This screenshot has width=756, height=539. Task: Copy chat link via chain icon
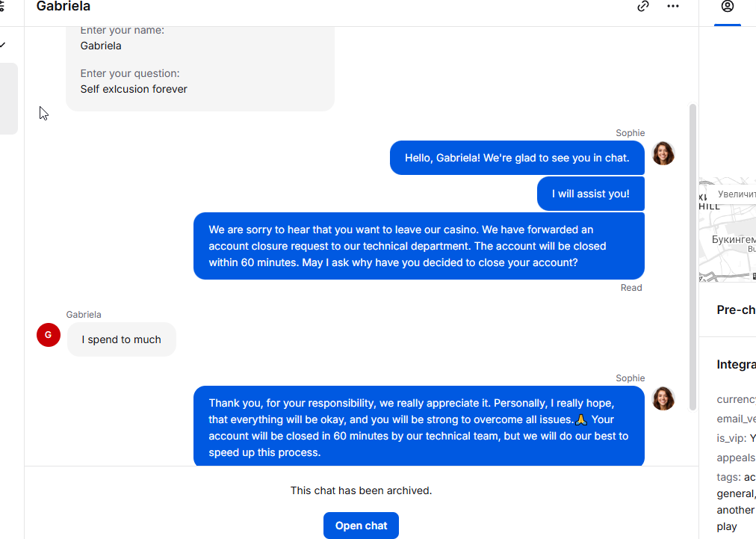tap(643, 7)
